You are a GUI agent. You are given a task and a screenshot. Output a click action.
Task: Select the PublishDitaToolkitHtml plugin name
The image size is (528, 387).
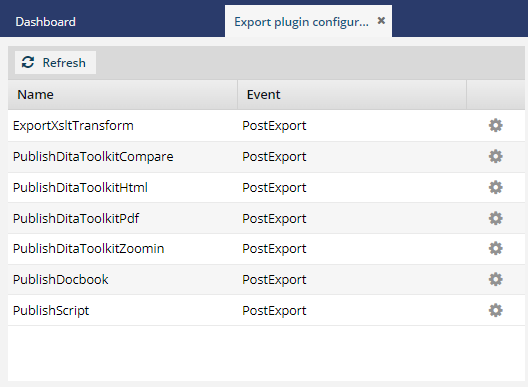[x=80, y=188]
